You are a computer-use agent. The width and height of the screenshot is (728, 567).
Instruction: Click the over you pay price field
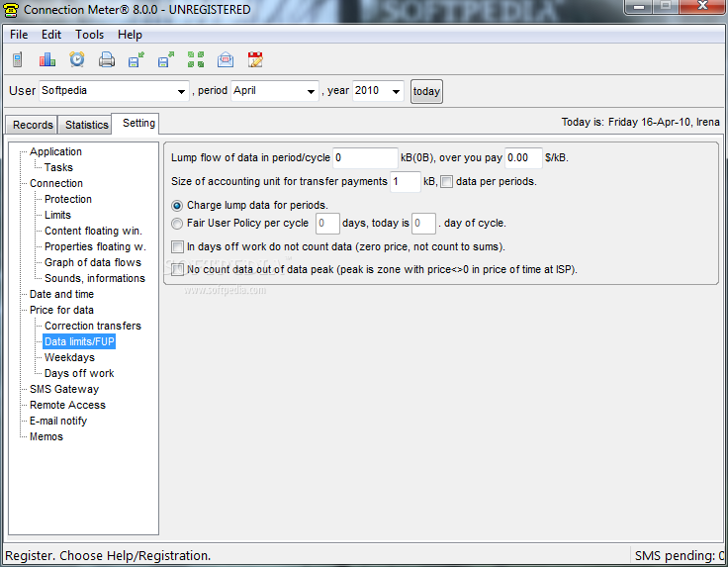pos(523,158)
